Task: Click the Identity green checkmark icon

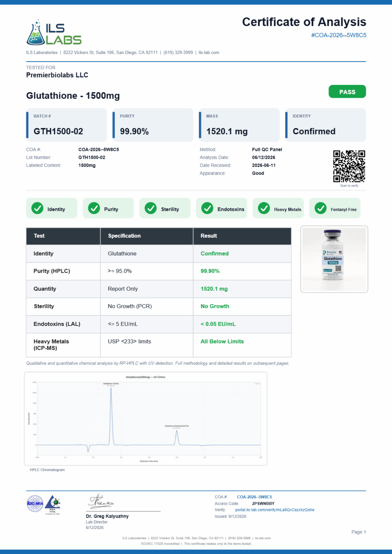Action: point(37,208)
